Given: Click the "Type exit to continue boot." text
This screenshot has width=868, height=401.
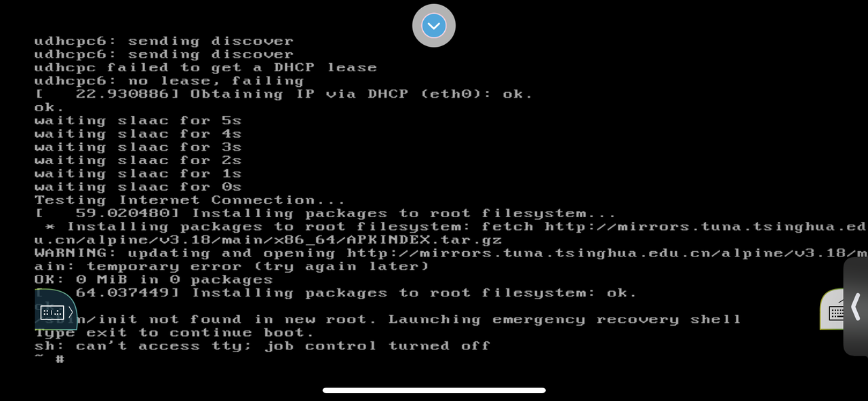Looking at the screenshot, I should (x=174, y=332).
